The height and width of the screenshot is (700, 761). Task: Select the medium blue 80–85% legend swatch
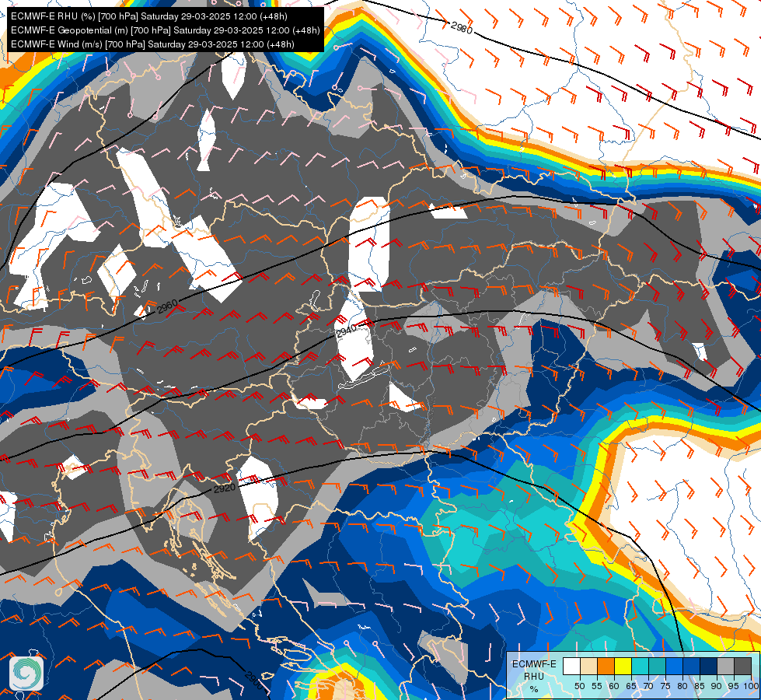[692, 666]
